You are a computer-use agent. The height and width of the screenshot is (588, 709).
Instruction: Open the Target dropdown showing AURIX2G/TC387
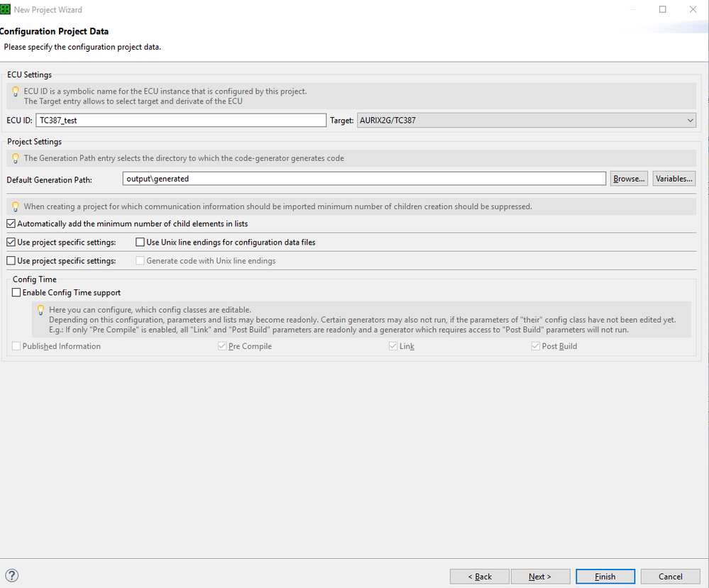pos(526,121)
